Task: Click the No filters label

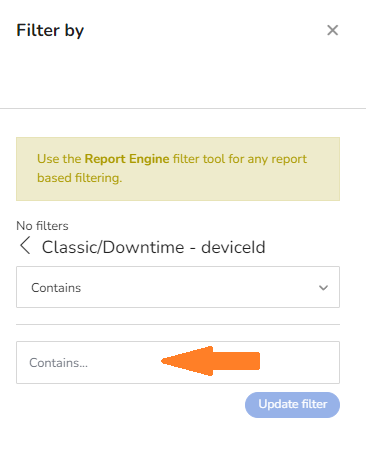Action: (x=42, y=226)
